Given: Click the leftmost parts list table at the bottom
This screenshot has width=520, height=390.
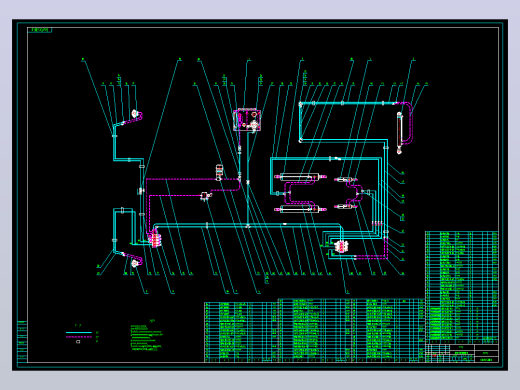Looking at the screenshot, I should click(241, 332).
